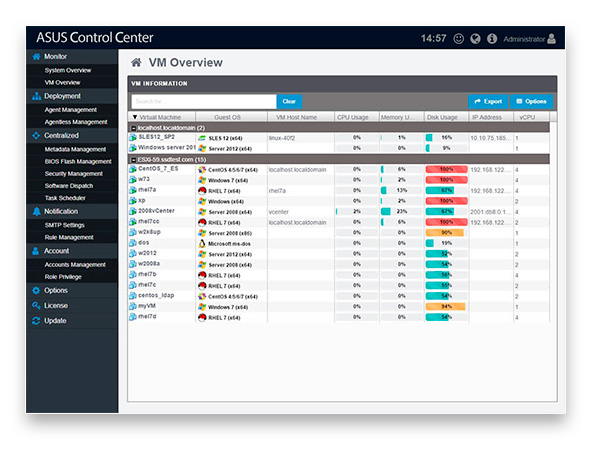Click the Update refresh icon
The width and height of the screenshot is (590, 450).
point(36,321)
